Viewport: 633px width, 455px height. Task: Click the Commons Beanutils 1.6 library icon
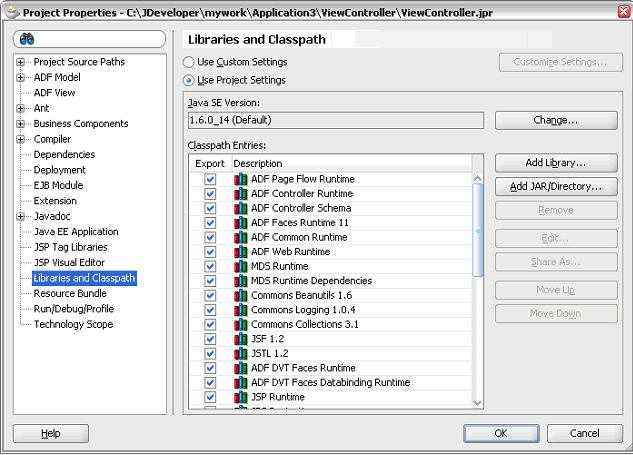240,296
